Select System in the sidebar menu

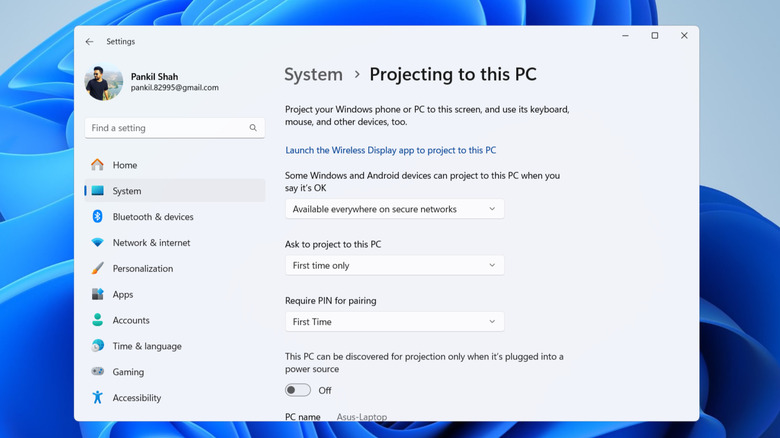click(127, 191)
